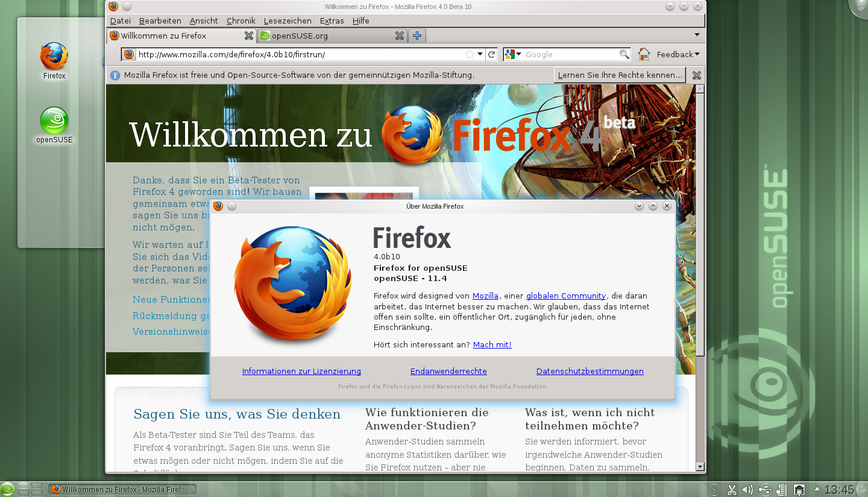Click the scissors icon in the system tray
868x497 pixels.
coord(731,489)
